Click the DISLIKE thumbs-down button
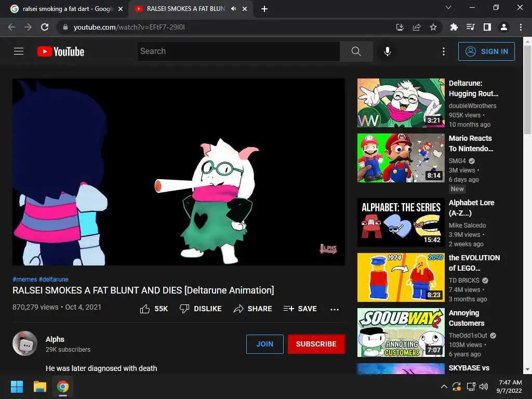Viewport: 532px width, 399px height. [201, 309]
